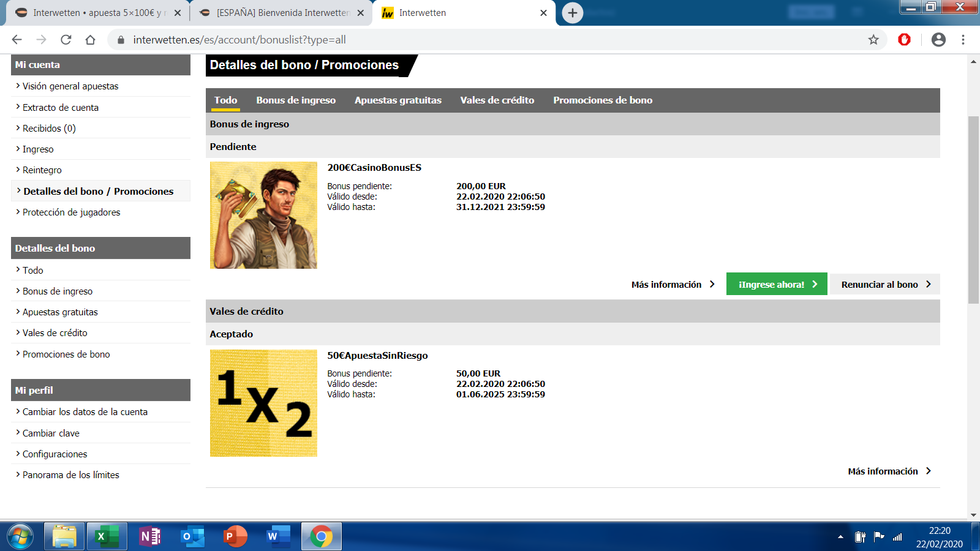Show hidden system tray icons arrow
Viewport: 980px width, 551px height.
(840, 537)
